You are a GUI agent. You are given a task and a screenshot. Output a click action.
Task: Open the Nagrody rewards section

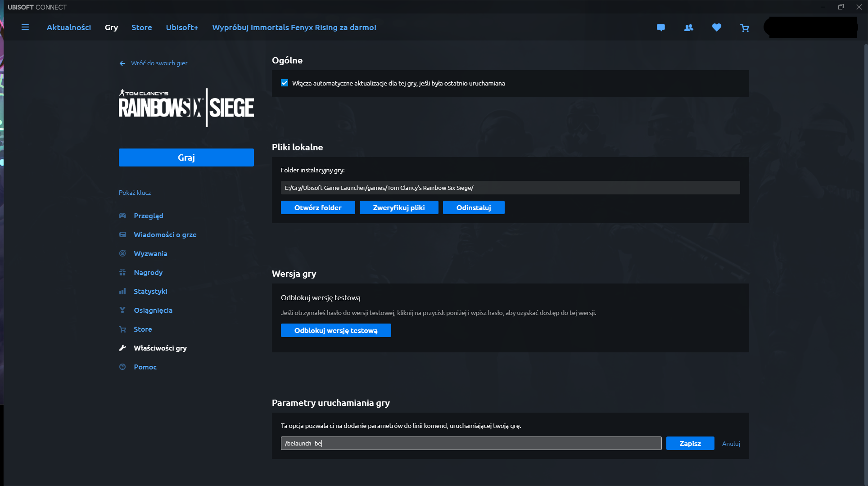click(148, 272)
